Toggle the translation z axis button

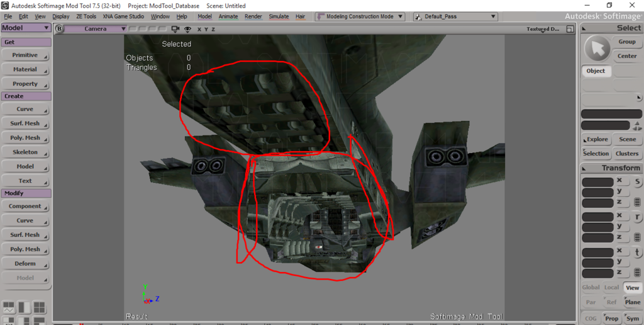pyautogui.click(x=622, y=272)
